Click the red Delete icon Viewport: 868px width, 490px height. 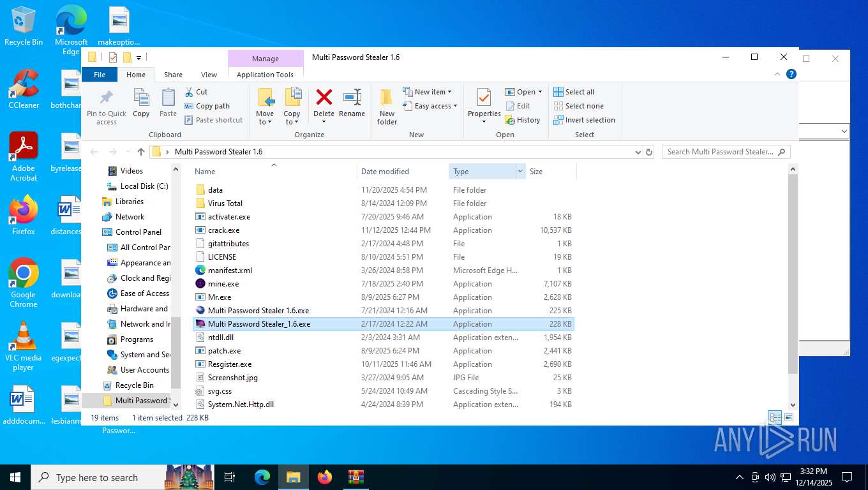(x=324, y=98)
